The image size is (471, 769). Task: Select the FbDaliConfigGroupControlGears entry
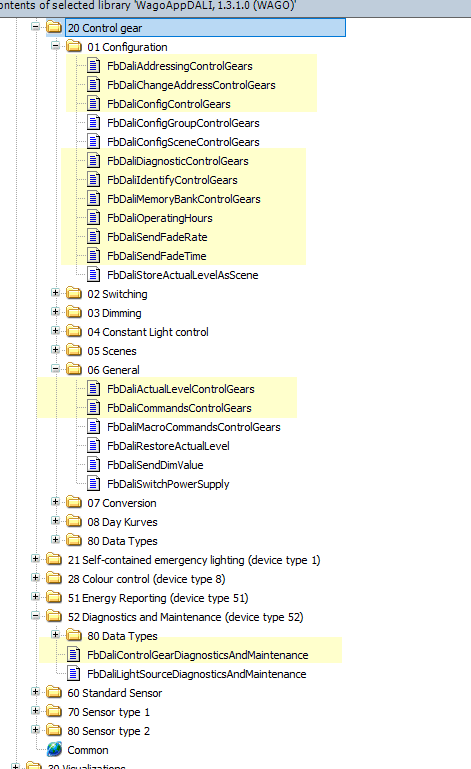click(x=183, y=123)
